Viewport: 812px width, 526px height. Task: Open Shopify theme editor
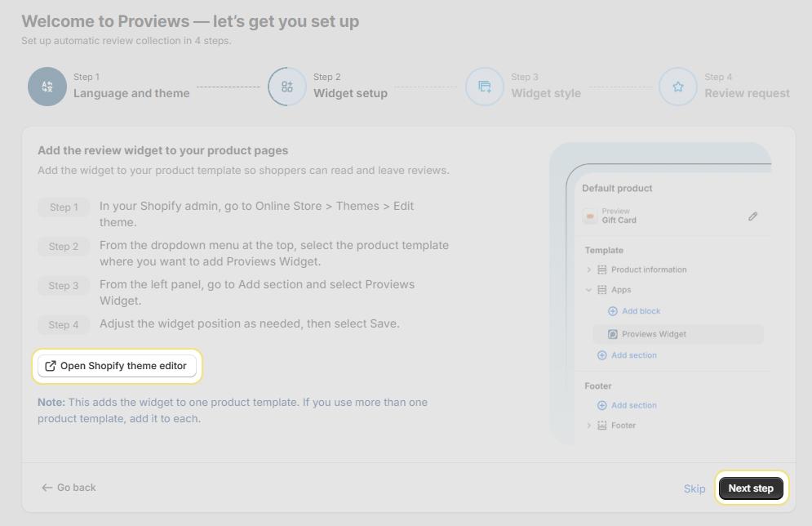(117, 366)
